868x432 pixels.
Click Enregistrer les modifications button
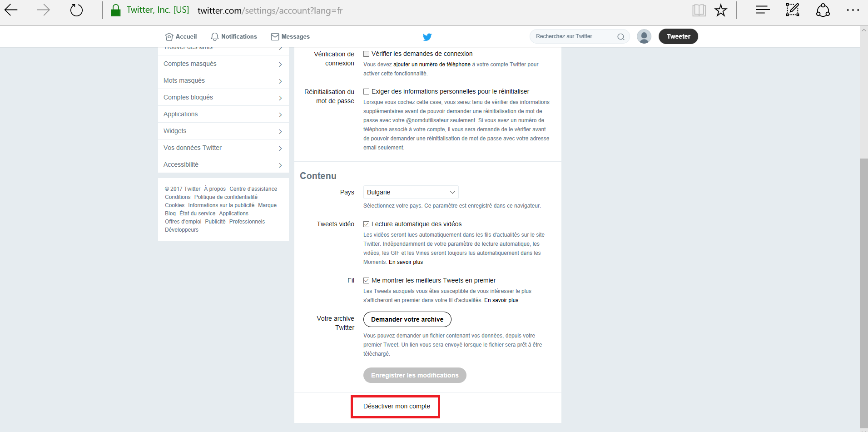pyautogui.click(x=415, y=375)
